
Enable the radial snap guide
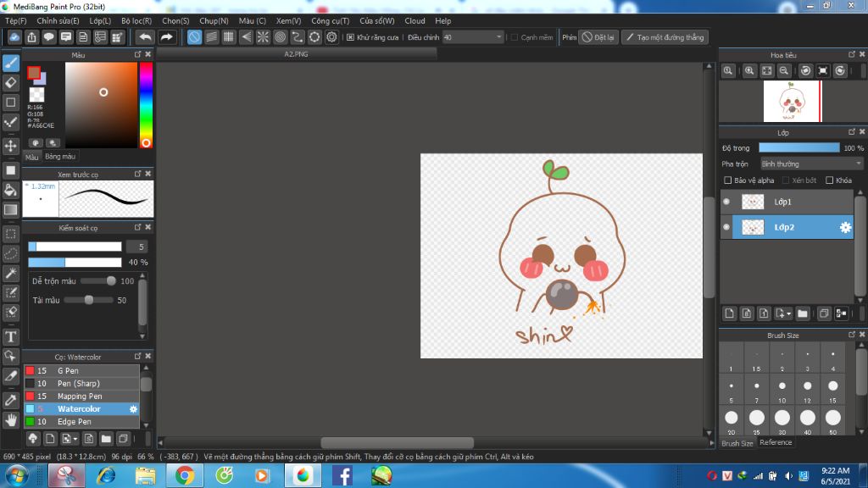[263, 37]
